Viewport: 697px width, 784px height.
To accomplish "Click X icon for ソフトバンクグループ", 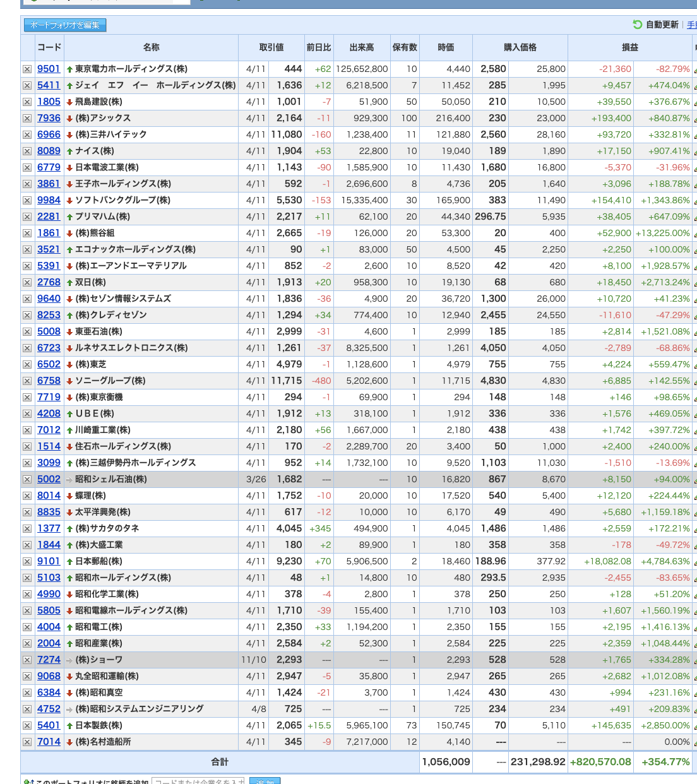I will point(27,200).
